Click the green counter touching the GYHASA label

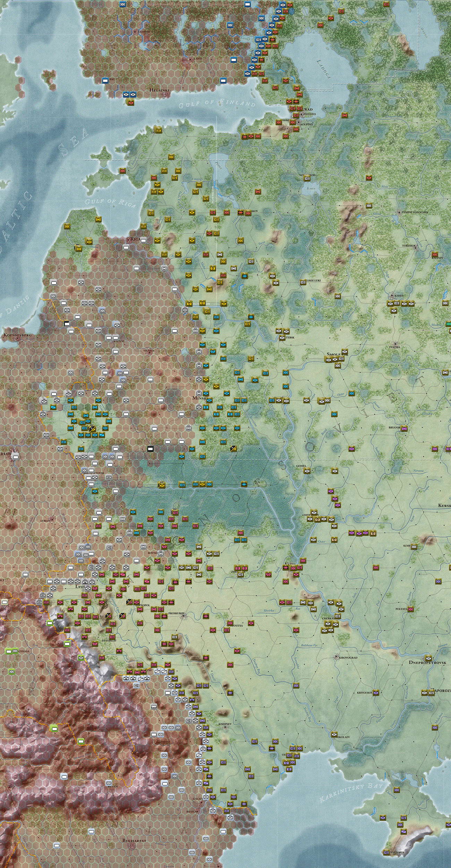[x=15, y=651]
